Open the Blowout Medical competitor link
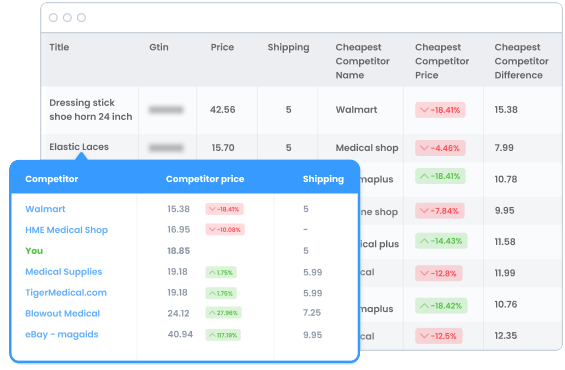 point(63,313)
